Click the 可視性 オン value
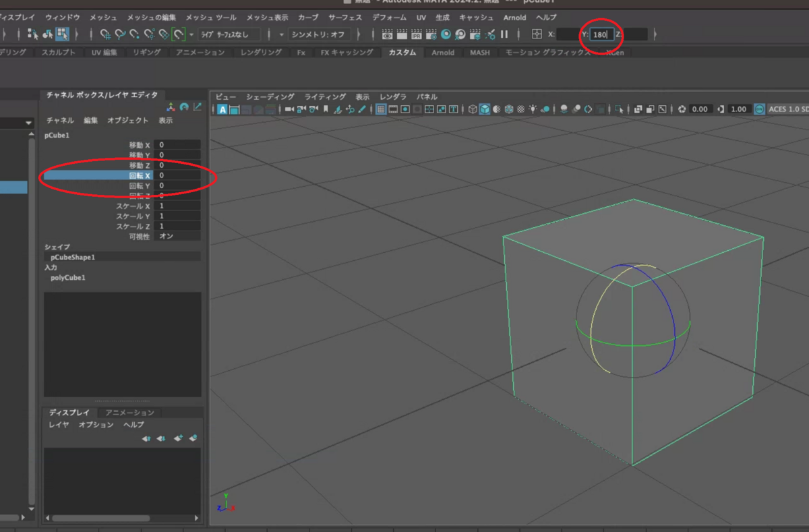809x532 pixels. click(177, 237)
